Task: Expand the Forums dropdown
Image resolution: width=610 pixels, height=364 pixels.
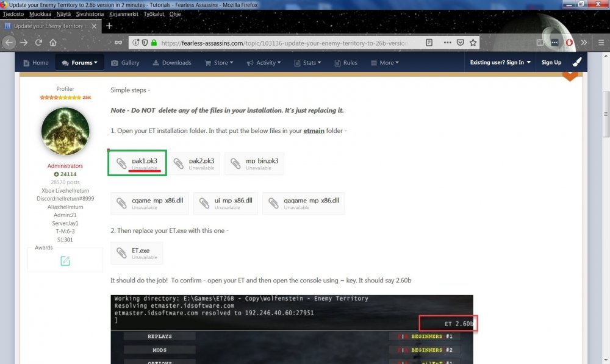Action: click(x=80, y=63)
